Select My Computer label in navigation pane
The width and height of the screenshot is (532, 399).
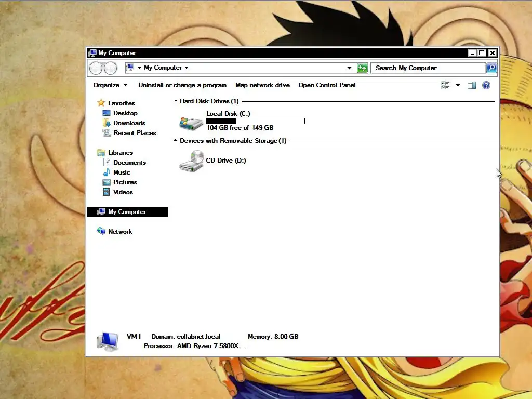pos(127,212)
